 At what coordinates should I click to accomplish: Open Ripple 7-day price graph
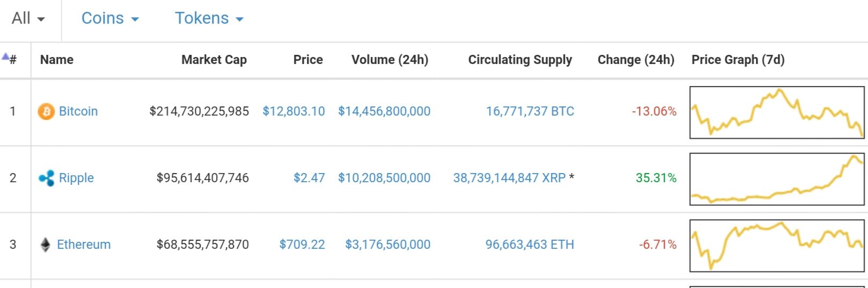[x=777, y=179]
